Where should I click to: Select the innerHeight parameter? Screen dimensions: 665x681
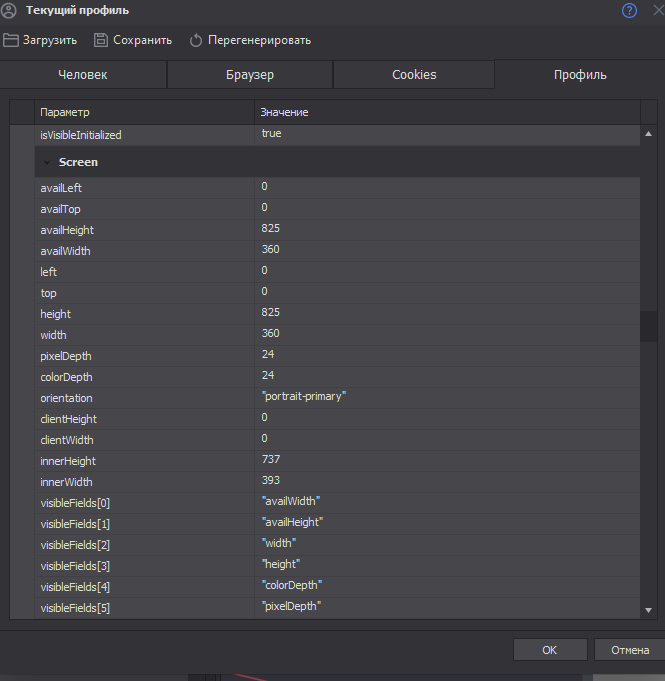coord(337,461)
